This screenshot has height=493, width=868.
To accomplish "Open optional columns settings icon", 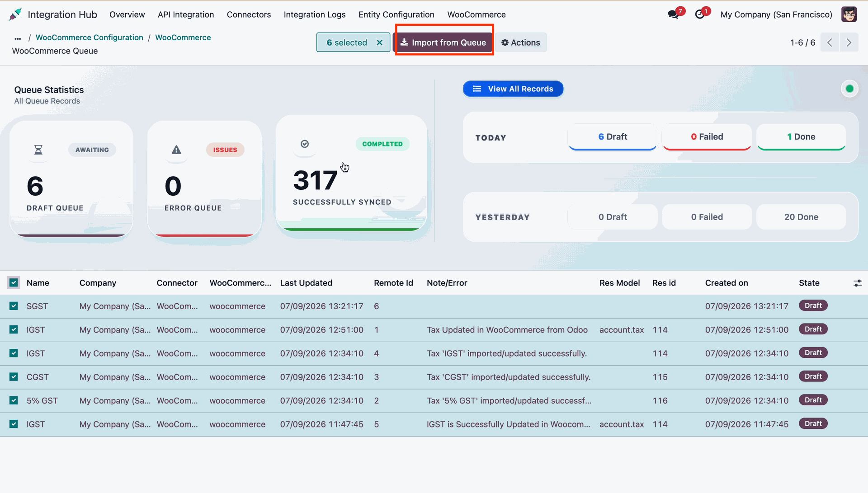I will coord(858,283).
